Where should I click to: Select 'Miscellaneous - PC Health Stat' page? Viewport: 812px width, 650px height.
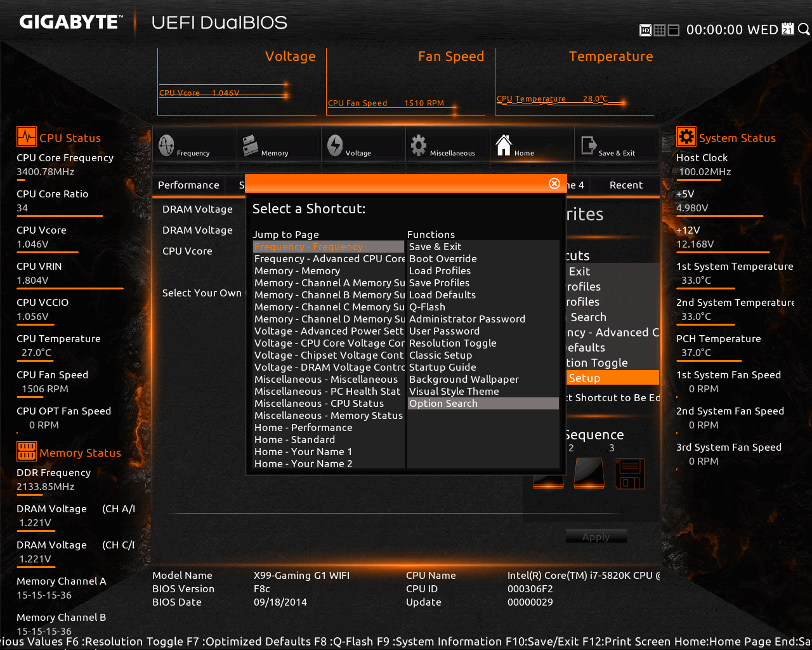(x=329, y=391)
